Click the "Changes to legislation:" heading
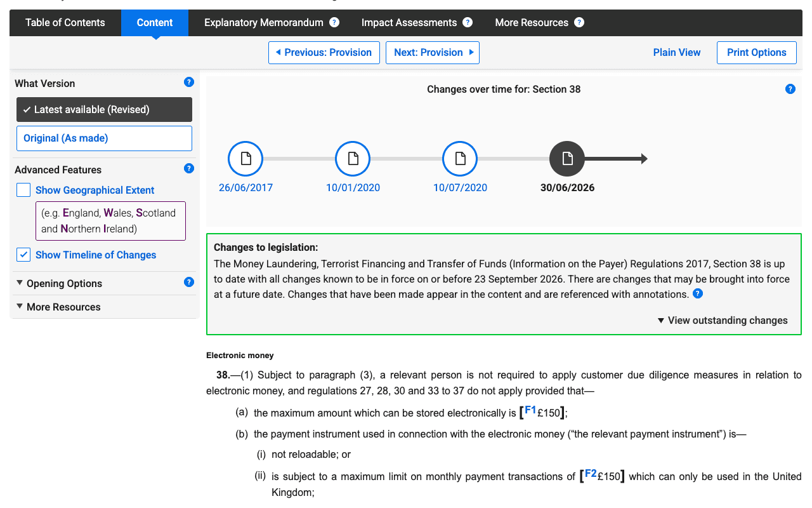Image resolution: width=812 pixels, height=508 pixels. click(266, 248)
